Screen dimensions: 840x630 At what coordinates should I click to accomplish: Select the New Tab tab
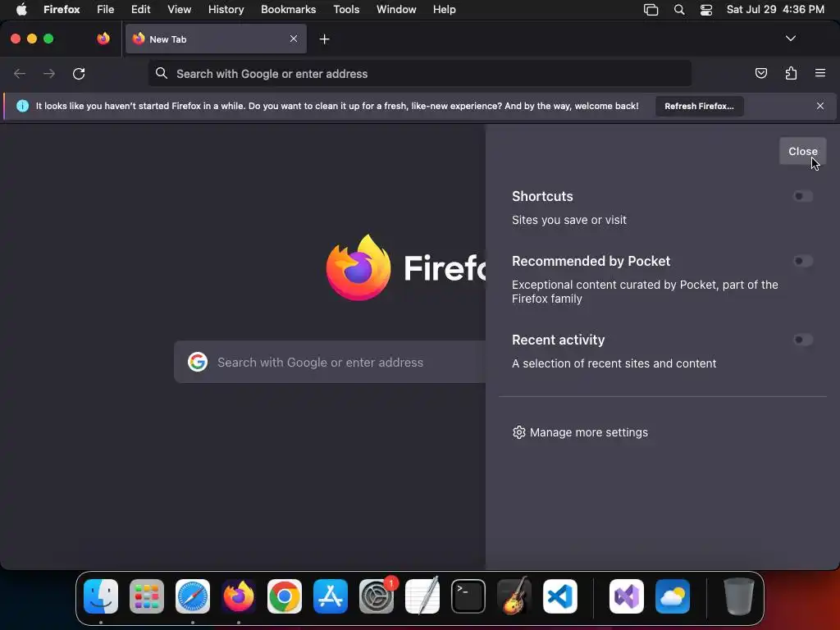(216, 39)
